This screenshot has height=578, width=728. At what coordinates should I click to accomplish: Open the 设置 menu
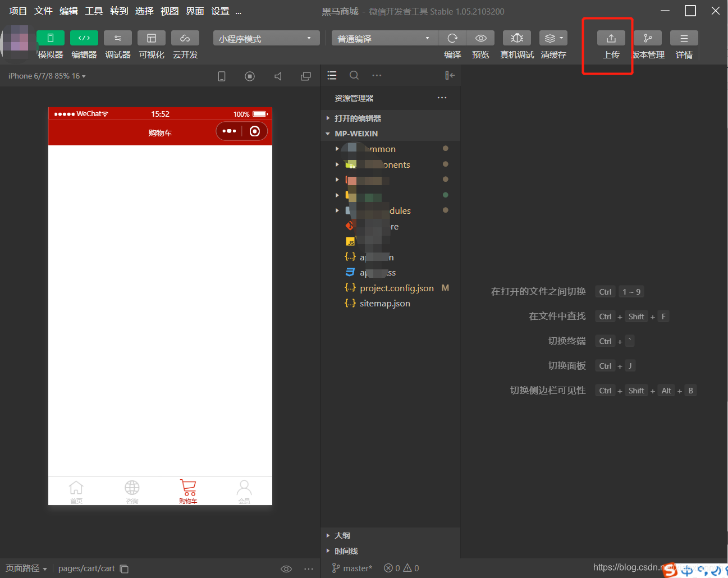(x=220, y=11)
